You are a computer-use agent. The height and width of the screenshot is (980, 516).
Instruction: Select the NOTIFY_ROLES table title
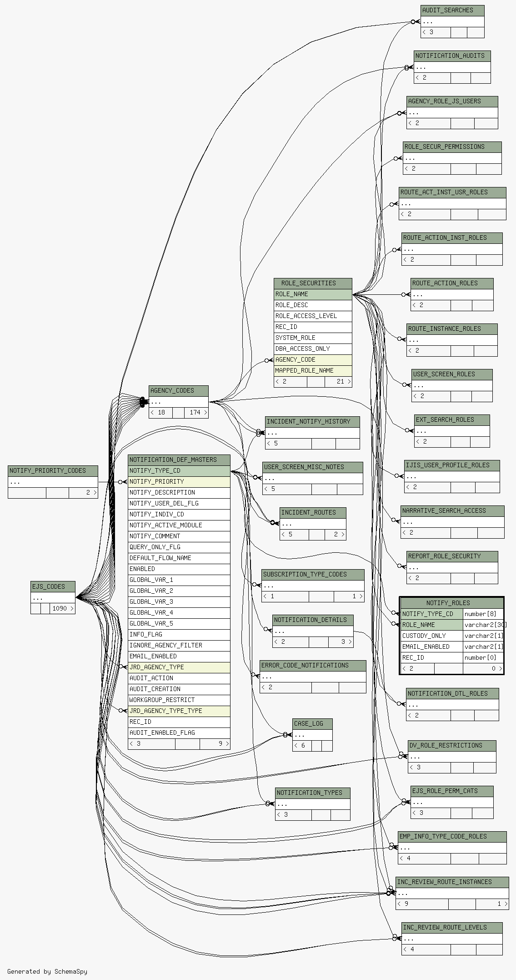pyautogui.click(x=452, y=603)
